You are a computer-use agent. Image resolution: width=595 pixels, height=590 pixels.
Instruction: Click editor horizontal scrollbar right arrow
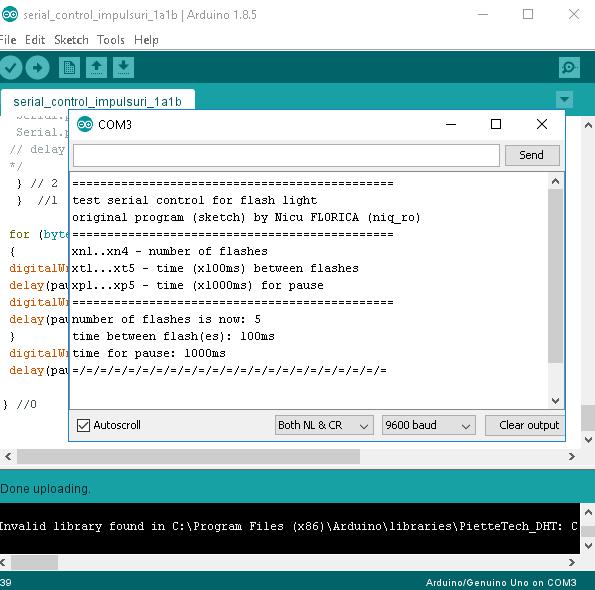pos(572,456)
